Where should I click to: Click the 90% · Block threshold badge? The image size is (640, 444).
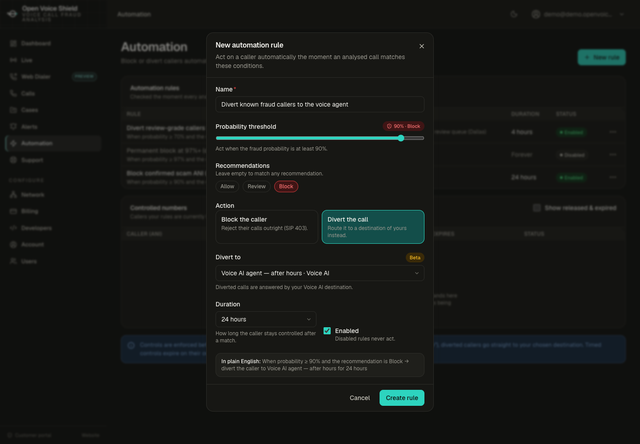(x=403, y=126)
